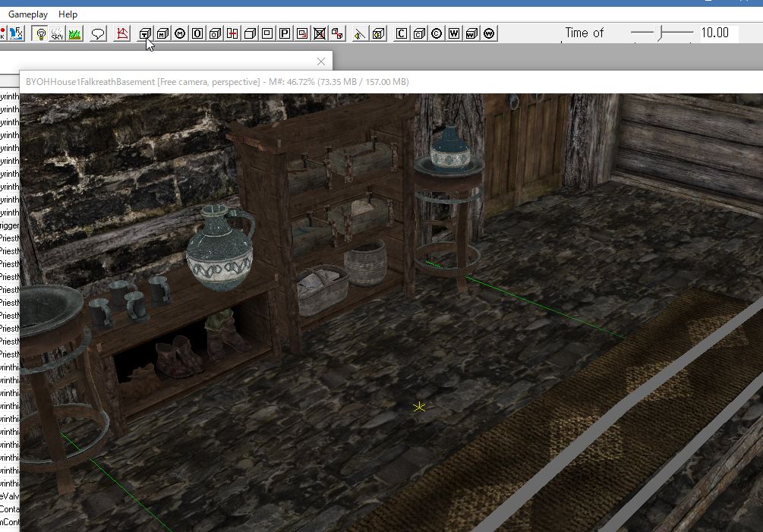Screen dimensions: 763x532
Task: Click the red linked squares icon
Action: click(x=337, y=33)
